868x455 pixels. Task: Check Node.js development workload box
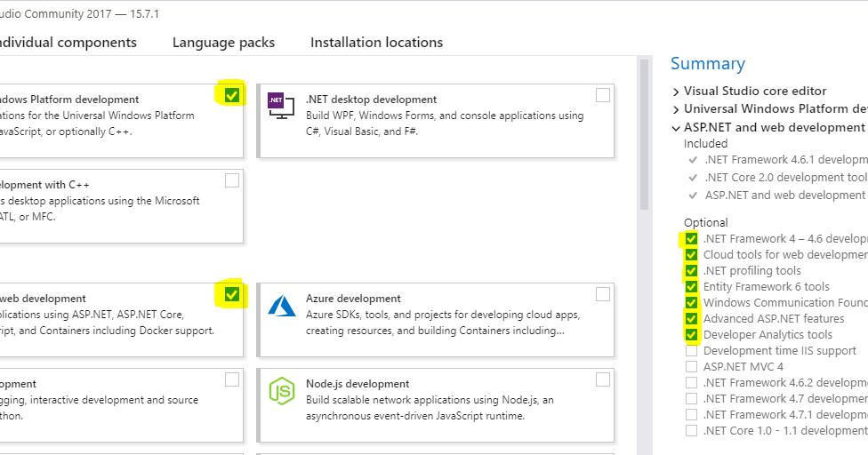pos(603,379)
